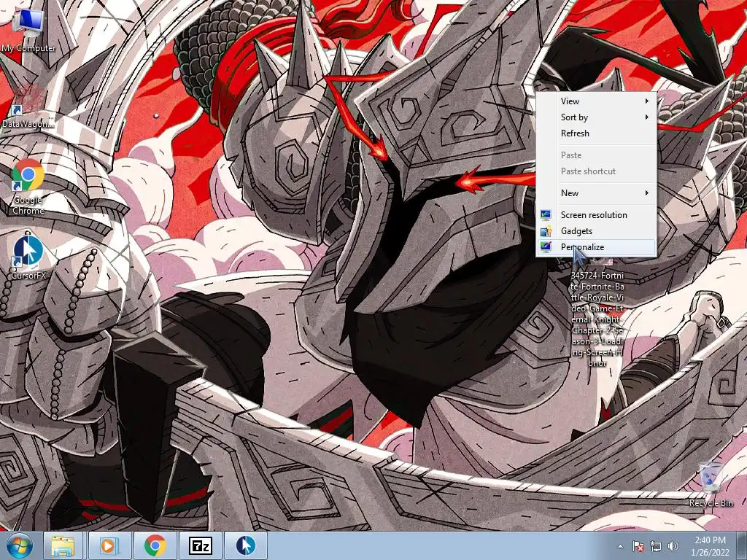747x560 pixels.
Task: Click the View submenu arrow
Action: point(646,101)
